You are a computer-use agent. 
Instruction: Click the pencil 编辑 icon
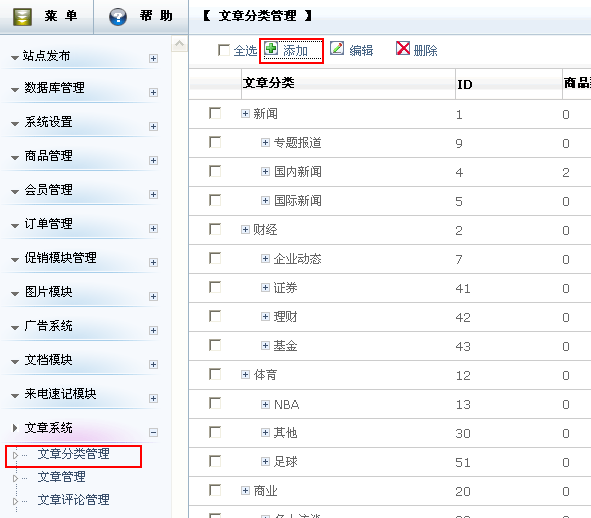coord(337,49)
